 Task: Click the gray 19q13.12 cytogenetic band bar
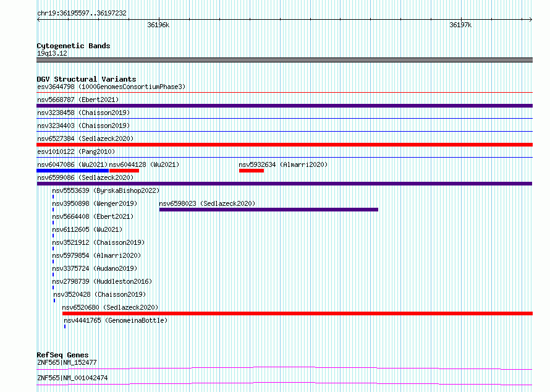click(284, 60)
